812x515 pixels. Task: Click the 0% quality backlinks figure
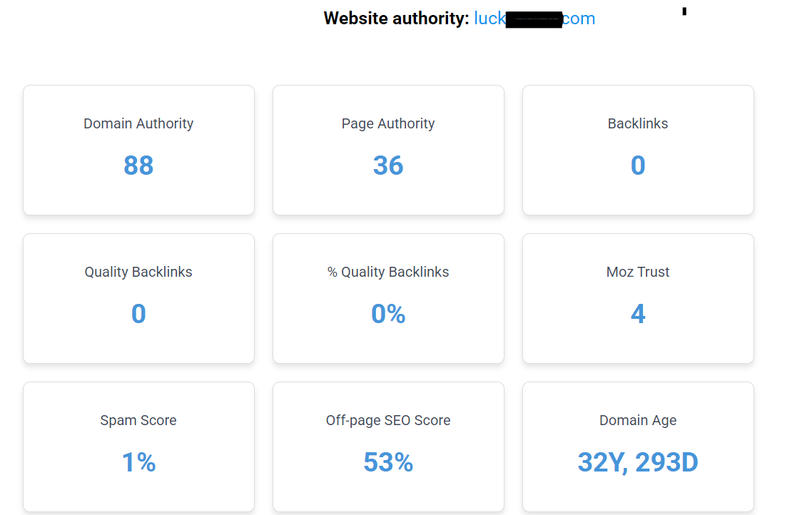pos(388,314)
